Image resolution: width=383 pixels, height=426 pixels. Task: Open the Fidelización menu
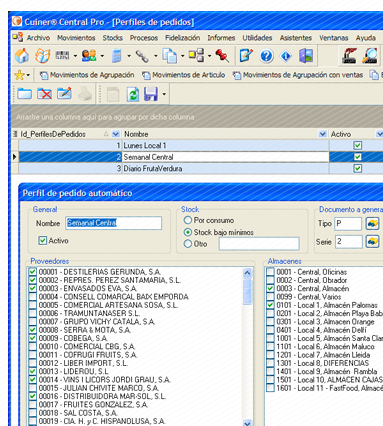(182, 38)
